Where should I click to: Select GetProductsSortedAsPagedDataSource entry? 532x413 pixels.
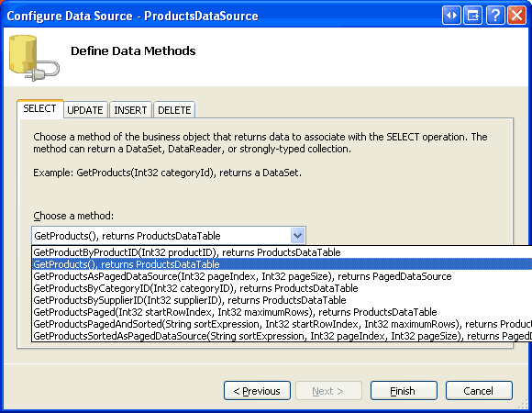282,336
